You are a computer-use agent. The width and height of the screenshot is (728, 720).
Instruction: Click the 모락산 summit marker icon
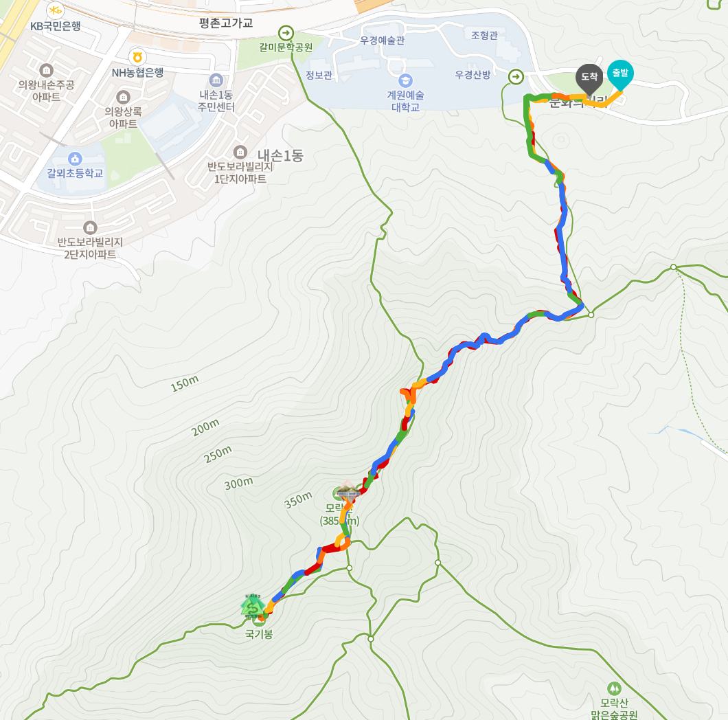point(348,493)
